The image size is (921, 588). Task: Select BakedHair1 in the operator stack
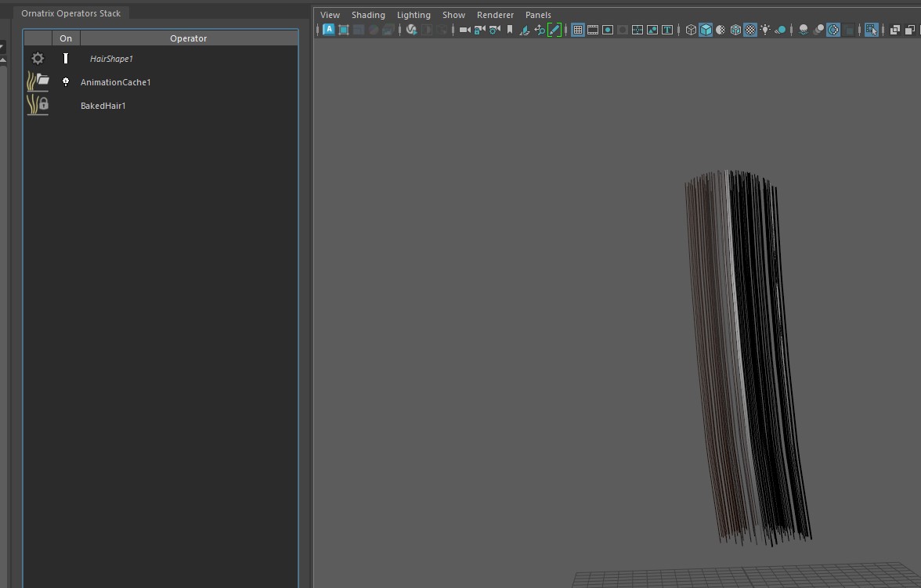click(x=103, y=106)
